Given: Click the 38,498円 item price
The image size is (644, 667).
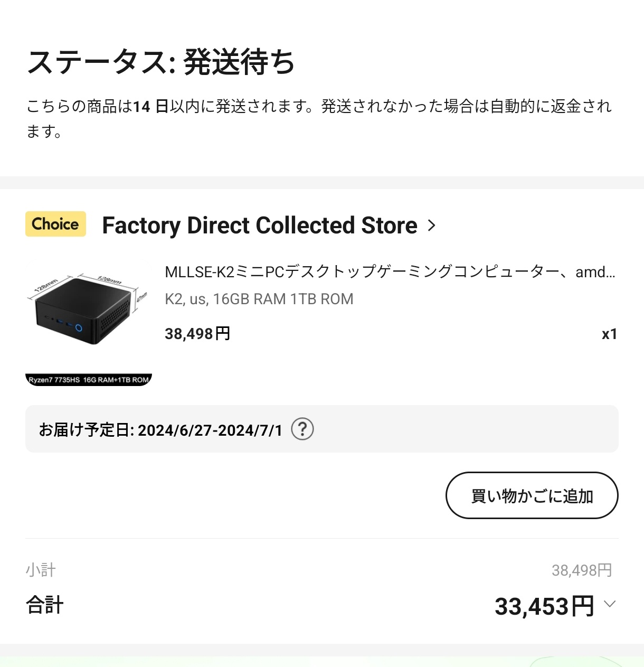Looking at the screenshot, I should (197, 334).
